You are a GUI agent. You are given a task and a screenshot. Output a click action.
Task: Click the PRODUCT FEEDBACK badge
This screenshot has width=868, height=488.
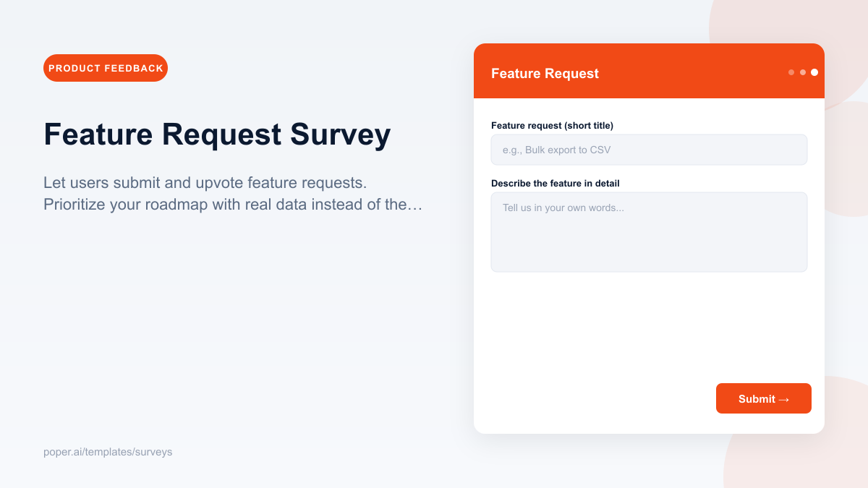pos(105,67)
